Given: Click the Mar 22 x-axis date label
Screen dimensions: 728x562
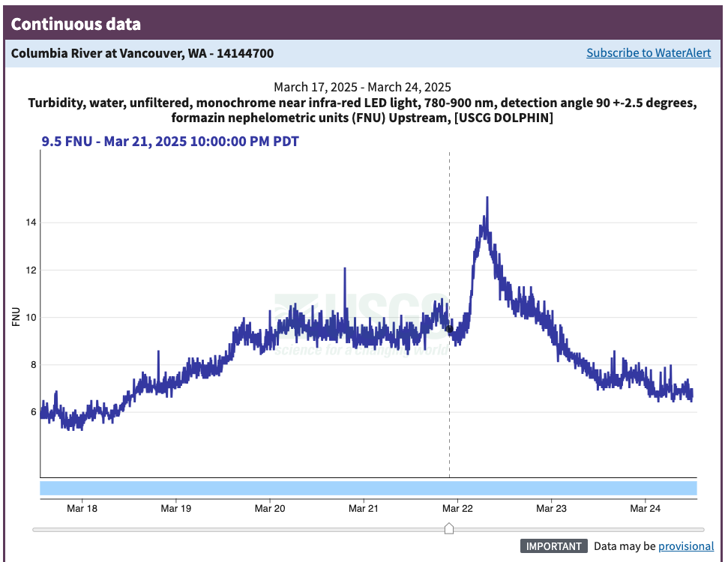Looking at the screenshot, I should pos(458,508).
